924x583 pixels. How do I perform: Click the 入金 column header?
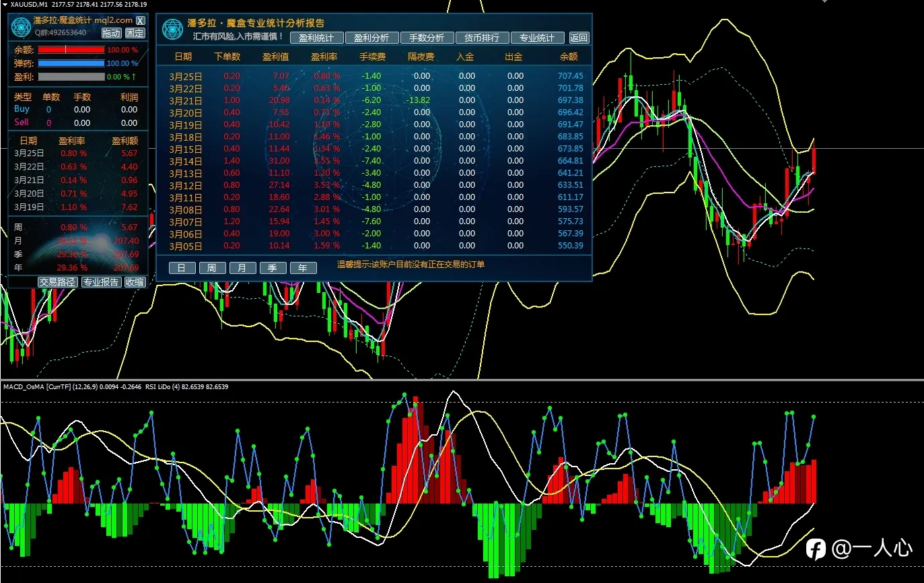465,57
